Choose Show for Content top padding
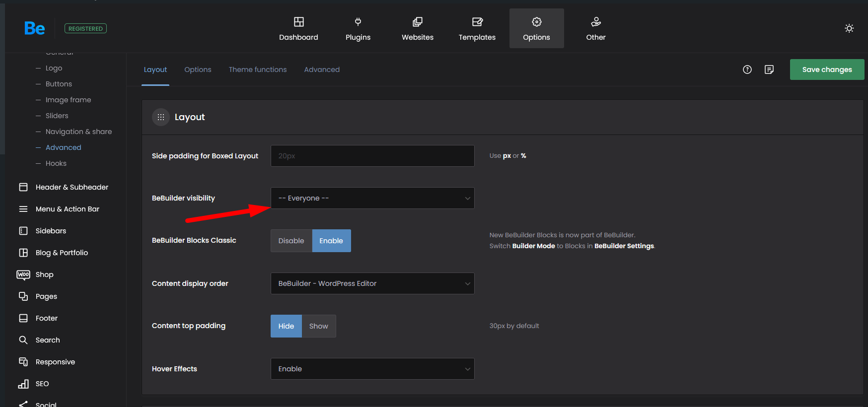 coord(319,326)
